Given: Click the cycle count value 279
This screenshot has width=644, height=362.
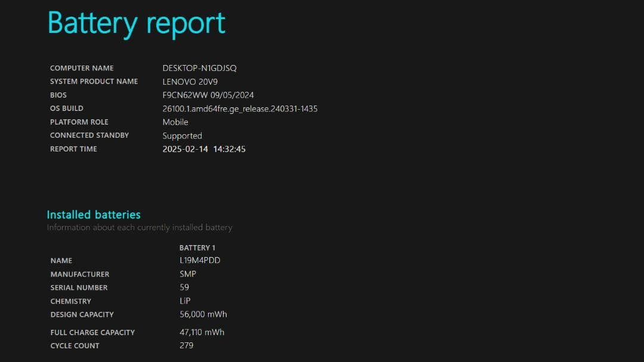Looking at the screenshot, I should 187,345.
